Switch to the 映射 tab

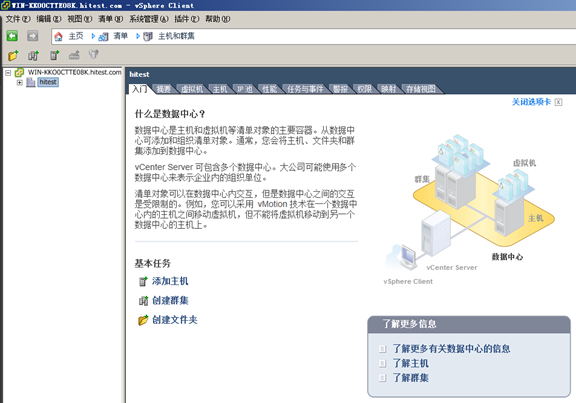pyautogui.click(x=388, y=89)
